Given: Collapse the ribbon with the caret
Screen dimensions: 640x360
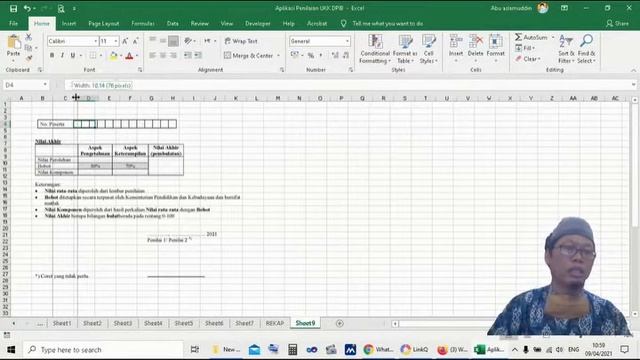Looking at the screenshot, I should click(633, 70).
